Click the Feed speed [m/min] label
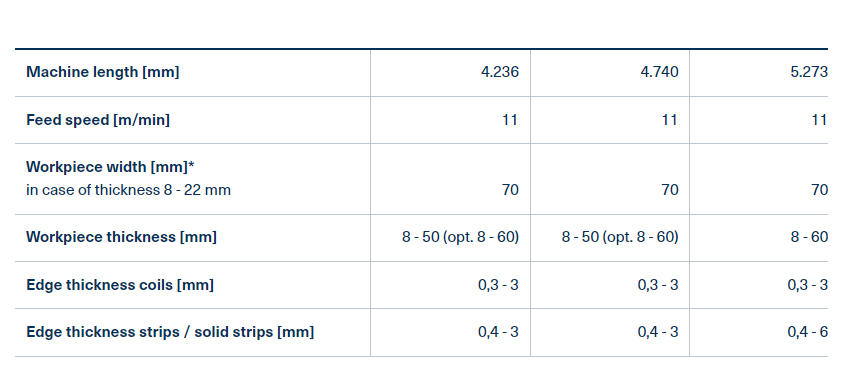This screenshot has width=851, height=372. (x=98, y=120)
